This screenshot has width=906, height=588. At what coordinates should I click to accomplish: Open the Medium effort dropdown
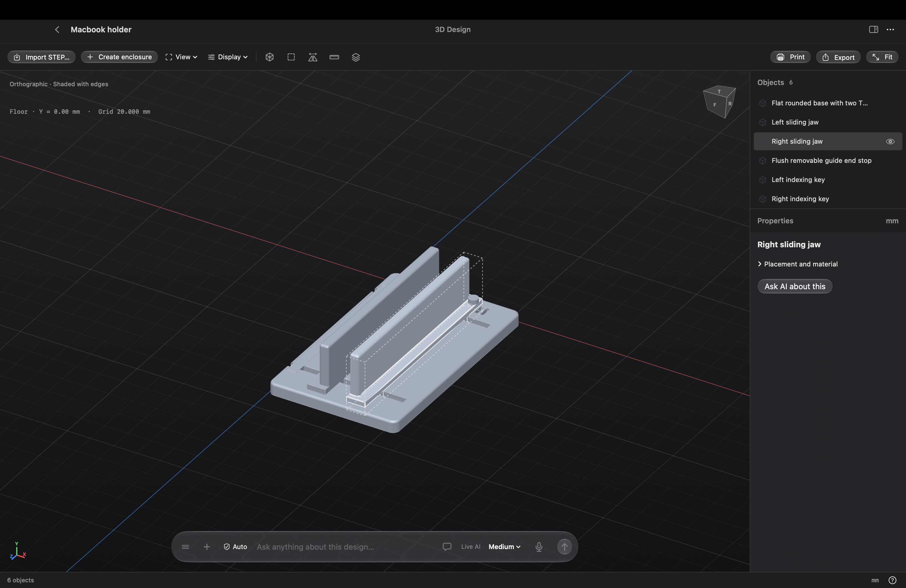click(x=505, y=547)
